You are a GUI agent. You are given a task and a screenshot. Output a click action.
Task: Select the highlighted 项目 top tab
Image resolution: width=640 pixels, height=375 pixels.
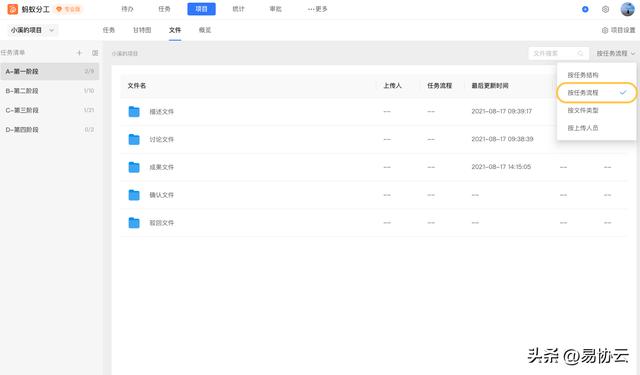pyautogui.click(x=201, y=9)
